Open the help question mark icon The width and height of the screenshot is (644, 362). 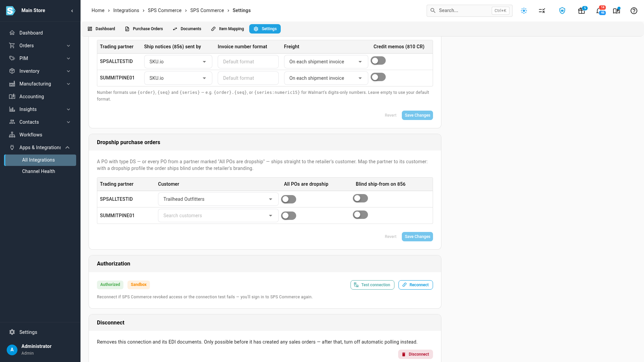pos(634,11)
